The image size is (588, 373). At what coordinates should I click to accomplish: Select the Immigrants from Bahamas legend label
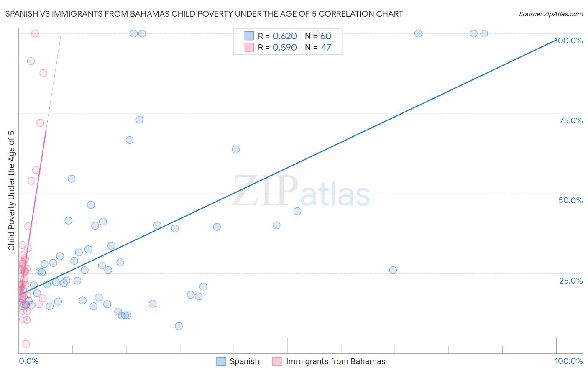[335, 361]
